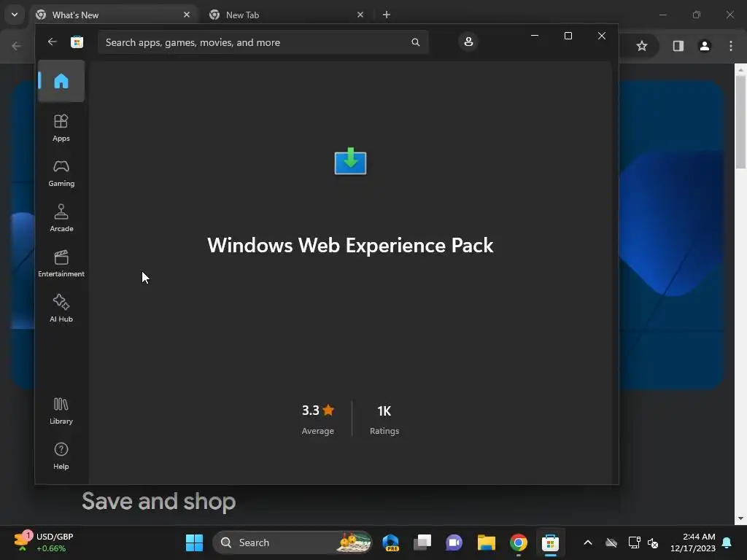Click the taskbar Search box

[x=292, y=542]
